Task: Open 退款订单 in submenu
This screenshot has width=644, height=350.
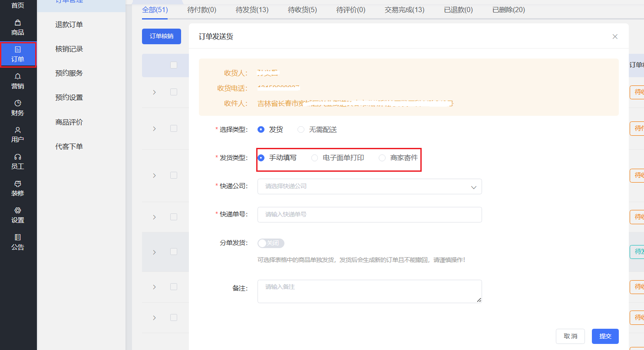Action: coord(69,25)
